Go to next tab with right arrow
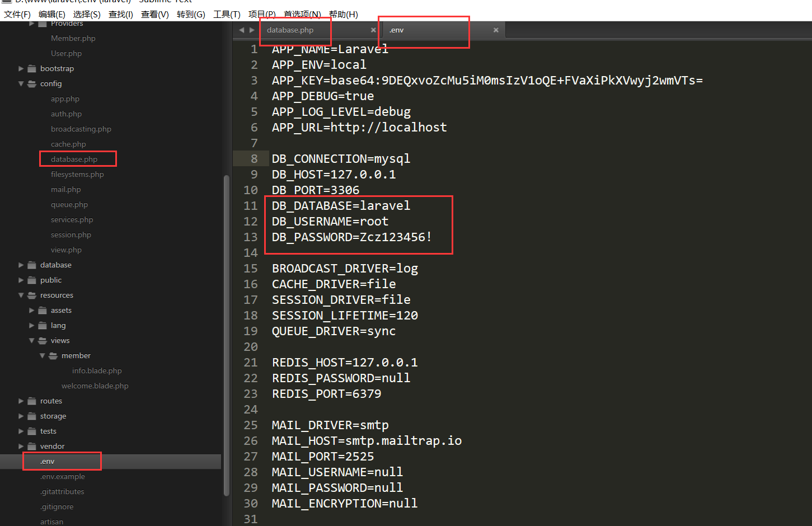Screen dimensions: 812x526 (252, 30)
